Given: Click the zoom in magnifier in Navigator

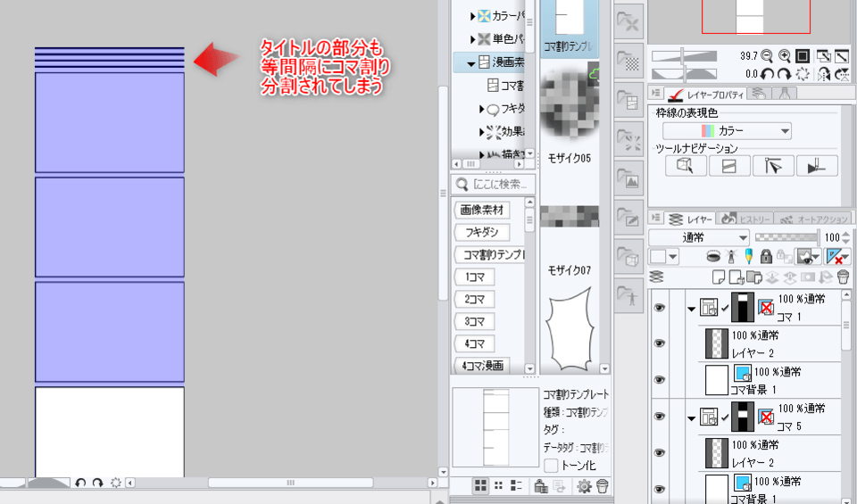Looking at the screenshot, I should click(x=785, y=55).
